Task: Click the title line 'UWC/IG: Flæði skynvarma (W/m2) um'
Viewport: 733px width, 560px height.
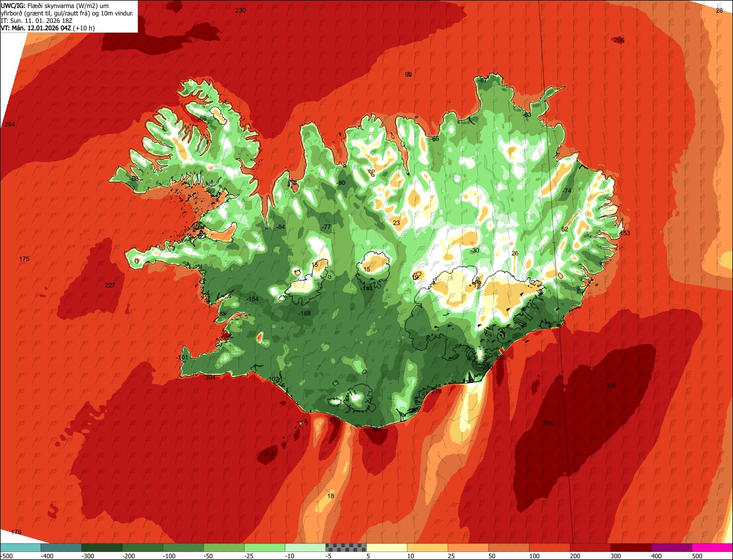Action: point(55,5)
